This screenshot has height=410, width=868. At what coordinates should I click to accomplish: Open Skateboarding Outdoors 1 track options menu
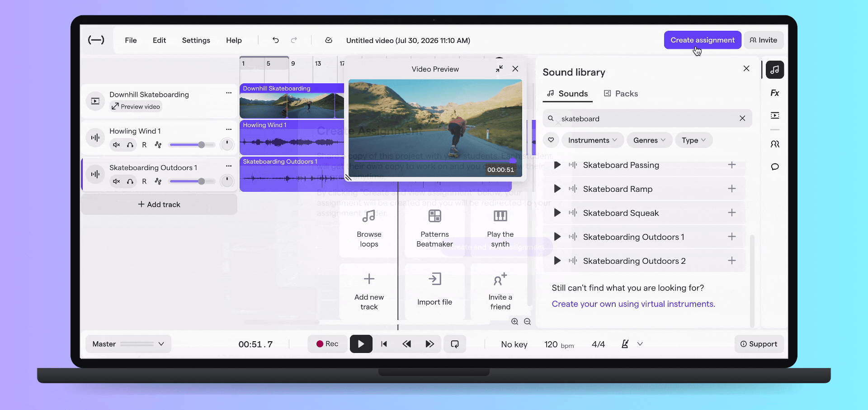pyautogui.click(x=229, y=166)
